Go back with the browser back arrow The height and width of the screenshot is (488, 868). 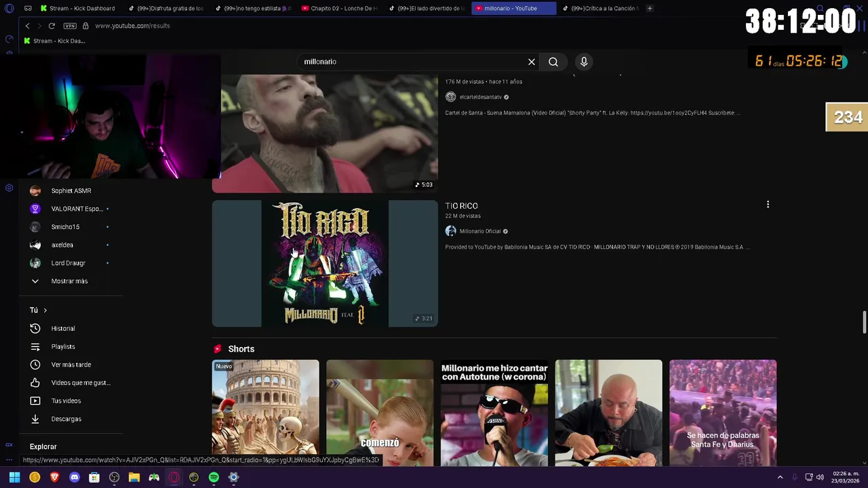(27, 26)
